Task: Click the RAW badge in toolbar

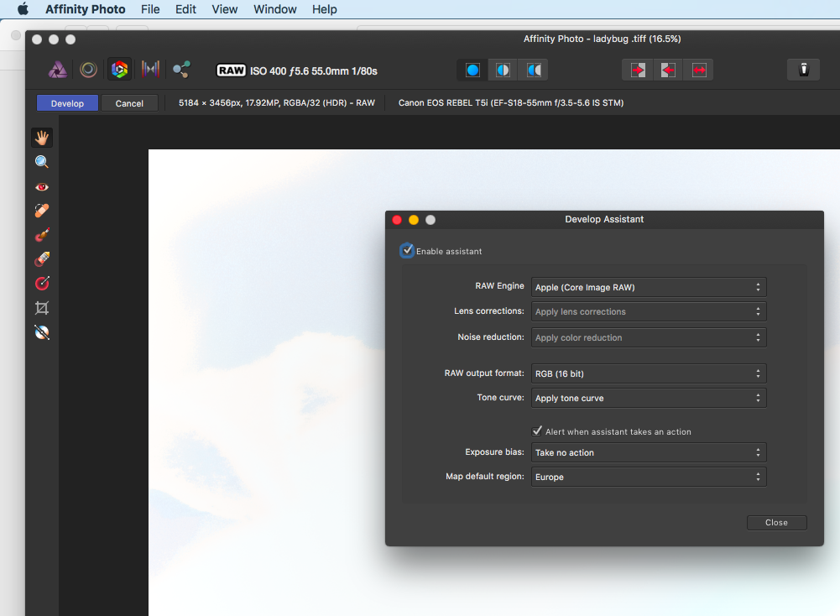Action: coord(231,70)
